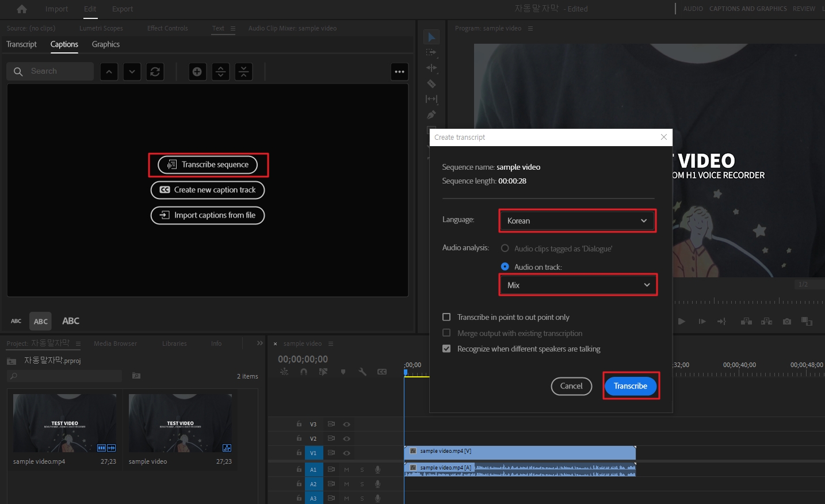Select the sample video.mp4 thumbnail

tap(64, 423)
